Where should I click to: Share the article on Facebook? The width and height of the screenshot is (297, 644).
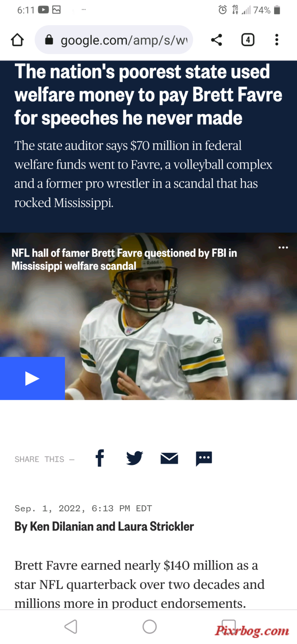pyautogui.click(x=100, y=458)
